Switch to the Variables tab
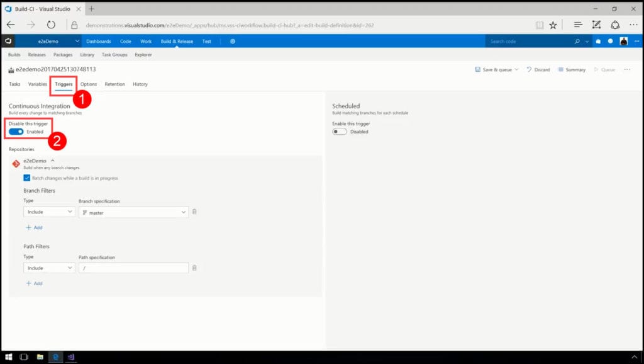 [37, 84]
